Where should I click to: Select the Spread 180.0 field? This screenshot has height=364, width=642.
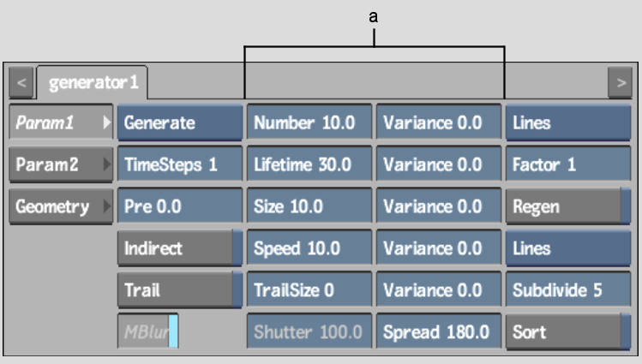(x=439, y=331)
